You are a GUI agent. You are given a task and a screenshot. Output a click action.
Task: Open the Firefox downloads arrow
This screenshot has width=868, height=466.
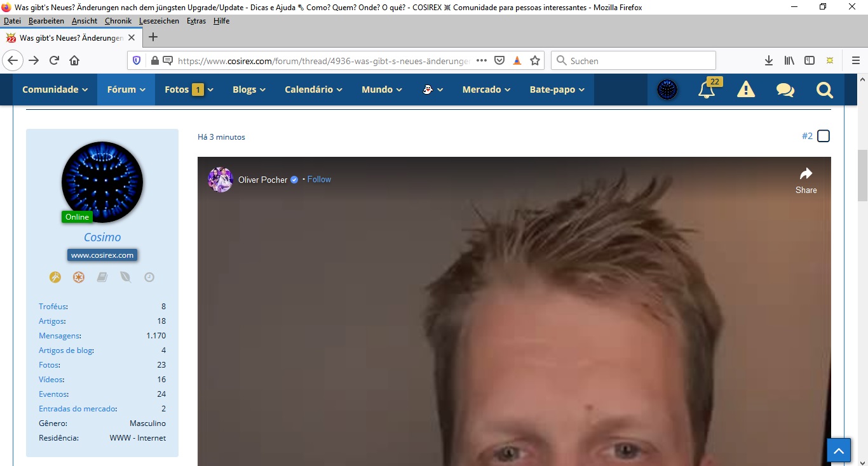coord(768,61)
